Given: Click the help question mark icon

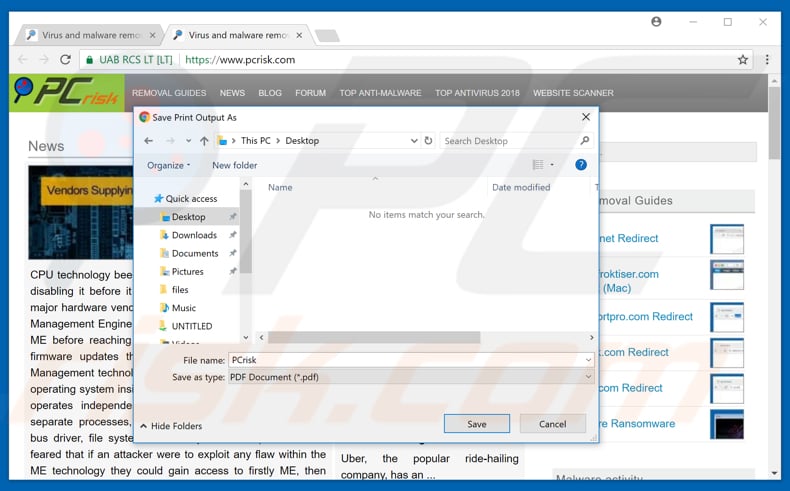Looking at the screenshot, I should point(581,165).
